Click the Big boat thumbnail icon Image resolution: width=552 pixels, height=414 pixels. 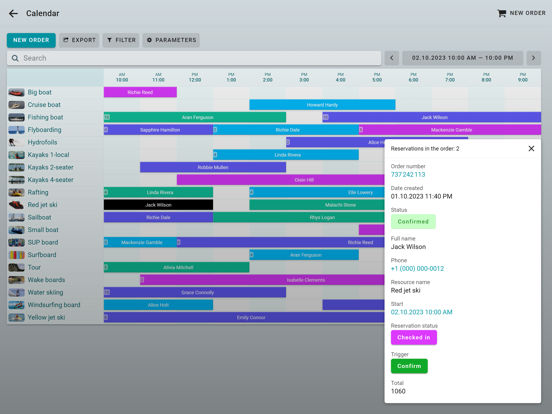pyautogui.click(x=17, y=93)
